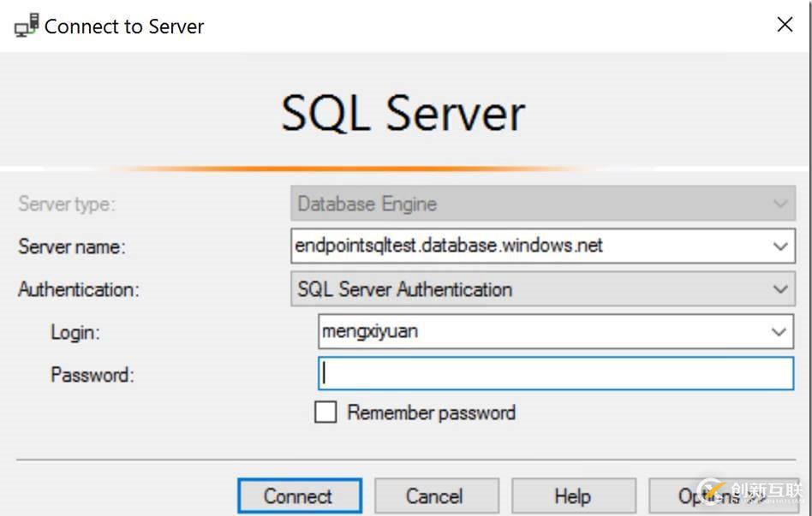The height and width of the screenshot is (516, 812).
Task: Click the large SQL Server heading
Action: coord(403,113)
